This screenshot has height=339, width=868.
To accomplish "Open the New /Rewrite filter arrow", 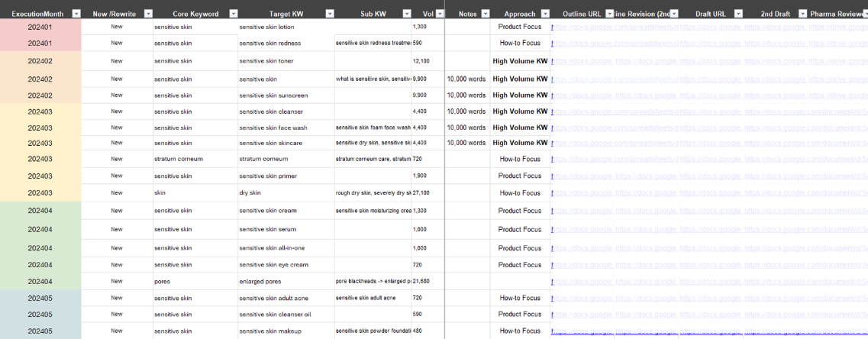I will pyautogui.click(x=148, y=14).
